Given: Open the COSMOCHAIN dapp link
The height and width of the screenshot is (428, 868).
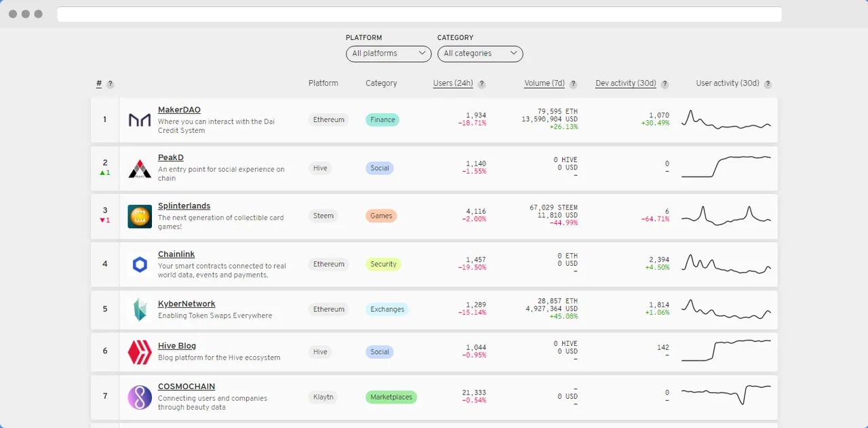Looking at the screenshot, I should pyautogui.click(x=186, y=387).
